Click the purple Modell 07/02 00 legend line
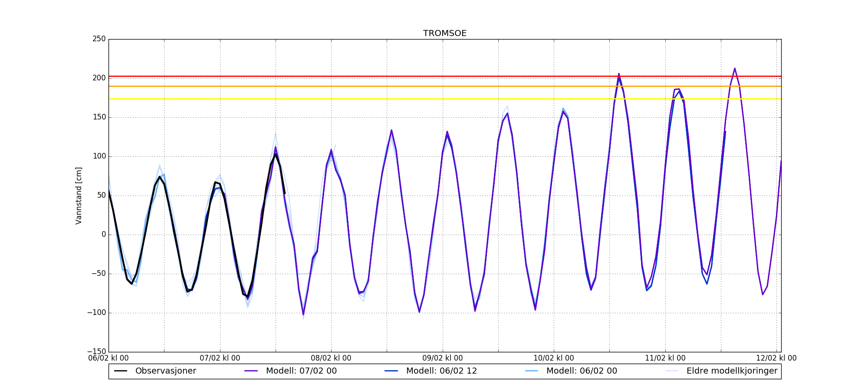 [251, 371]
